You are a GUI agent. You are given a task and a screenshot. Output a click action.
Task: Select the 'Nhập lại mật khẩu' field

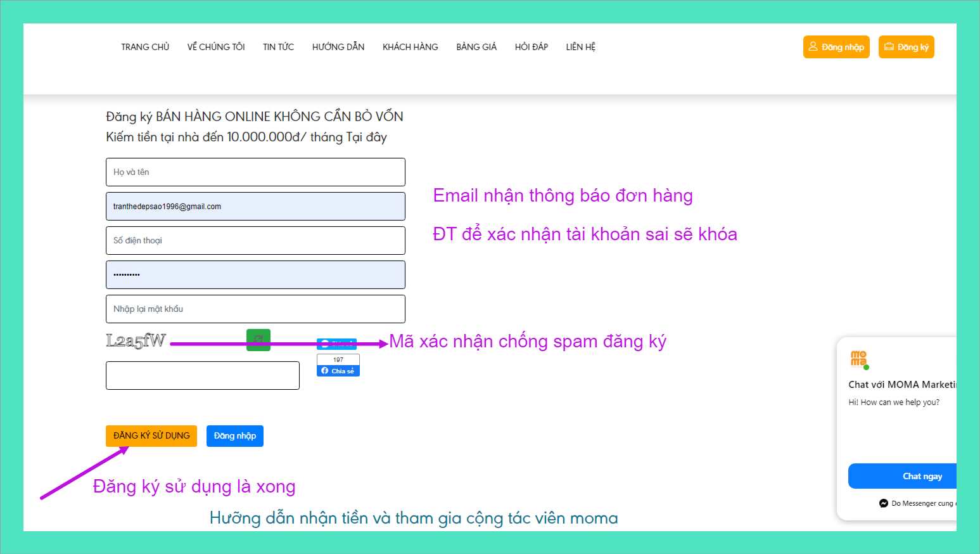pos(255,309)
